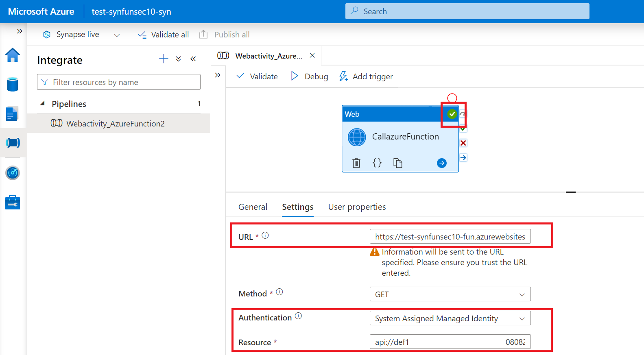
Task: Open the Data hub cylinder icon
Action: pos(13,85)
